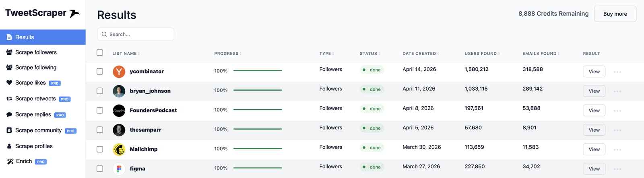Image resolution: width=644 pixels, height=178 pixels.
Task: View results for thesamparr
Action: (594, 130)
